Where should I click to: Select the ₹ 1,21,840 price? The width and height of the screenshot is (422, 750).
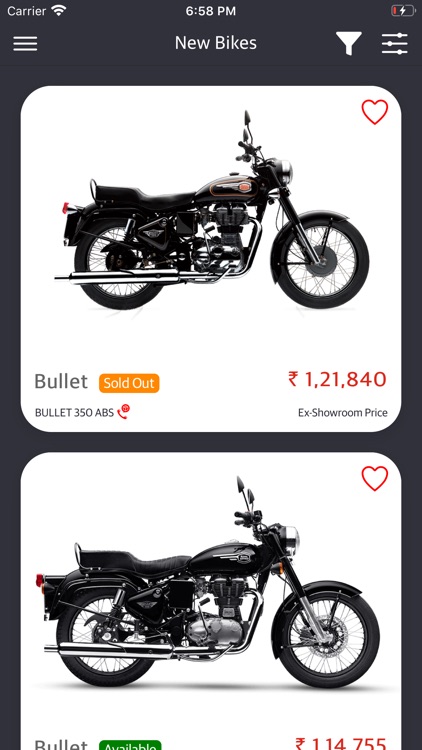(337, 379)
